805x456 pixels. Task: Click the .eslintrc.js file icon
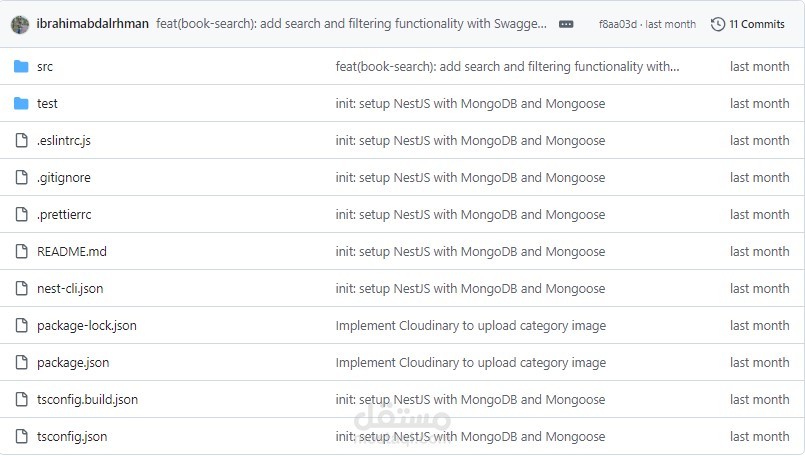pos(22,140)
